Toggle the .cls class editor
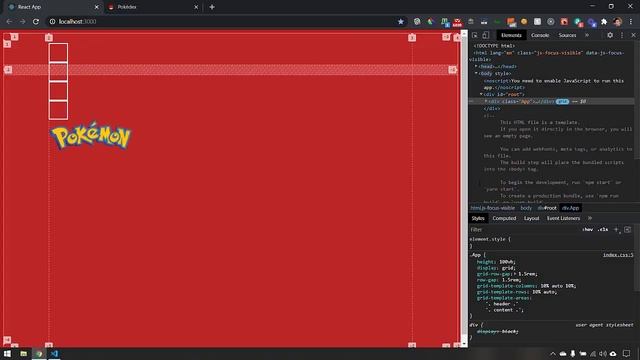The width and height of the screenshot is (640, 360). point(603,230)
